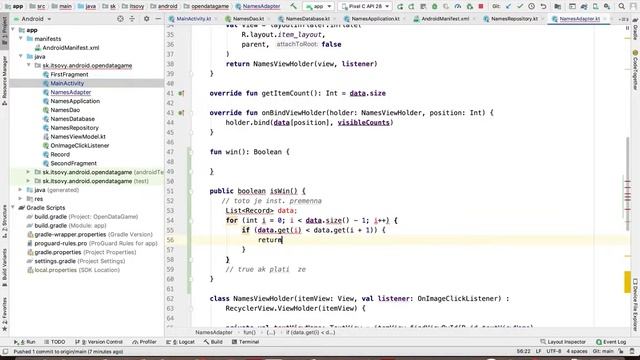Open the Android project view dropdown
The height and width of the screenshot is (360, 640).
click(x=33, y=19)
